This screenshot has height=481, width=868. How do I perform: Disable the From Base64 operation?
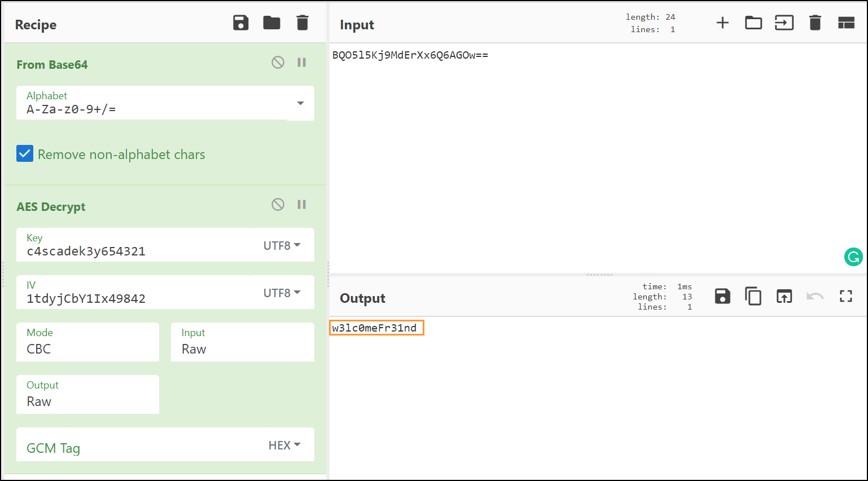278,62
